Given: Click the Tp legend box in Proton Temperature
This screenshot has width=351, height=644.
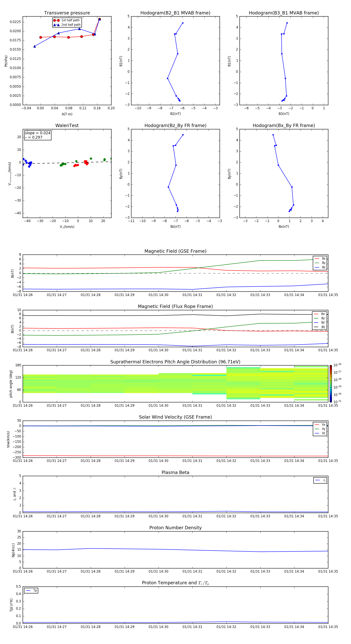Looking at the screenshot, I should tap(31, 591).
